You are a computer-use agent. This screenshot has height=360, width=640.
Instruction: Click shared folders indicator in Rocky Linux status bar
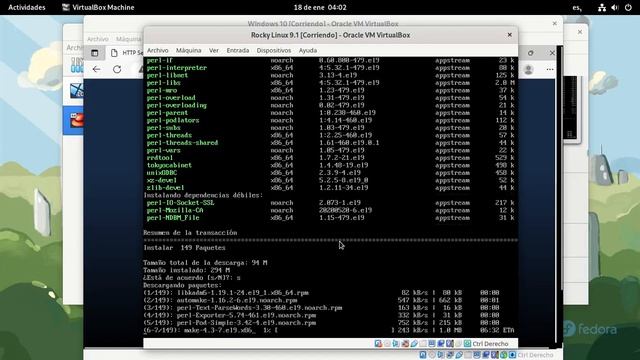point(423,343)
